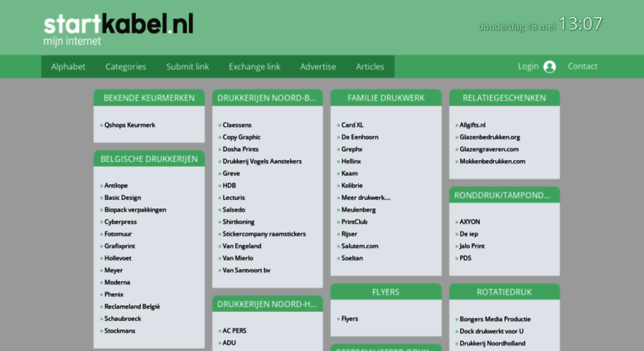Open the Lecturis link
This screenshot has width=644, height=351.
pos(234,197)
